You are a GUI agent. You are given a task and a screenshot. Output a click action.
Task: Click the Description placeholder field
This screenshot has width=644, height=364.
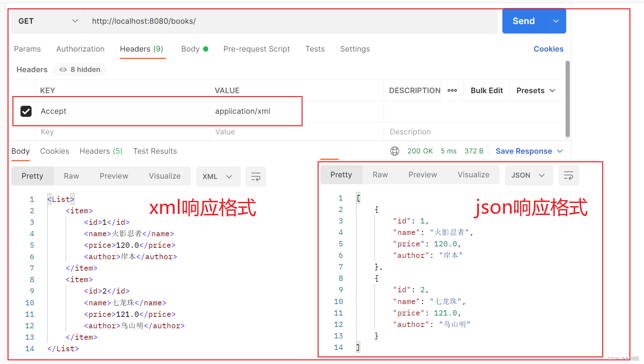474,132
